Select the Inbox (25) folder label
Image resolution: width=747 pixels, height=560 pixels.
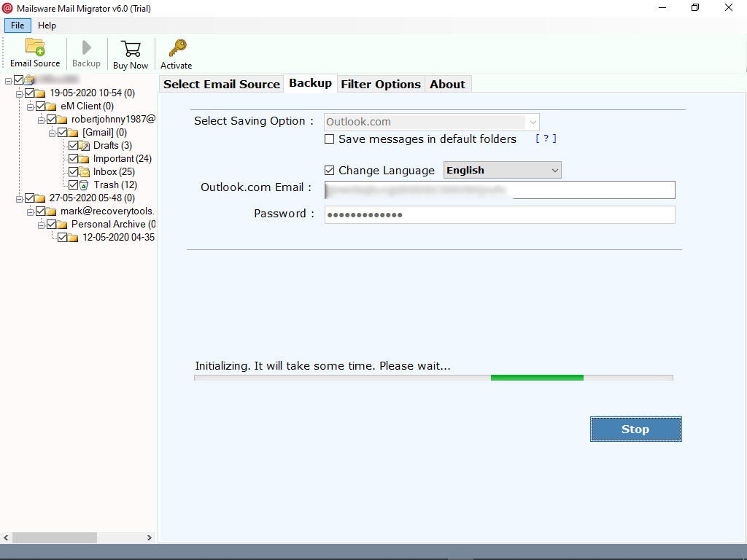pos(114,171)
